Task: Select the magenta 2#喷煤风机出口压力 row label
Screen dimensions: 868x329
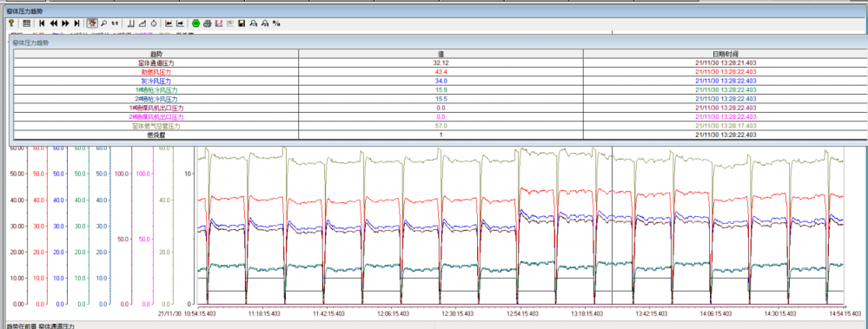Action: coord(156,116)
